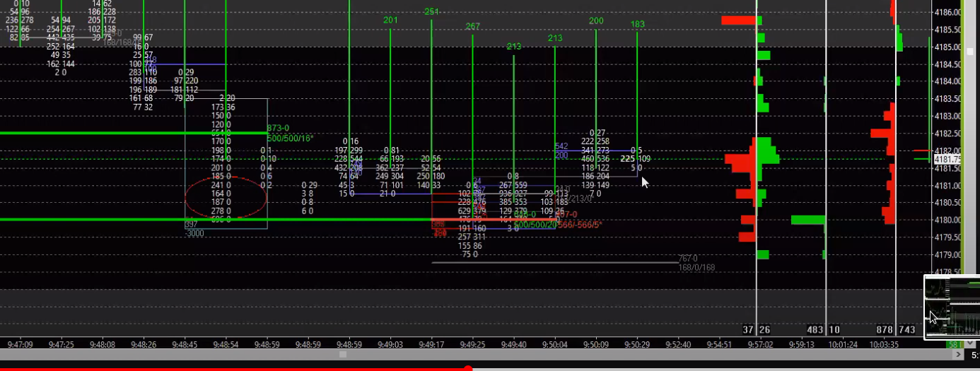
Task: Click the green 58 indicator box
Action: [954, 344]
